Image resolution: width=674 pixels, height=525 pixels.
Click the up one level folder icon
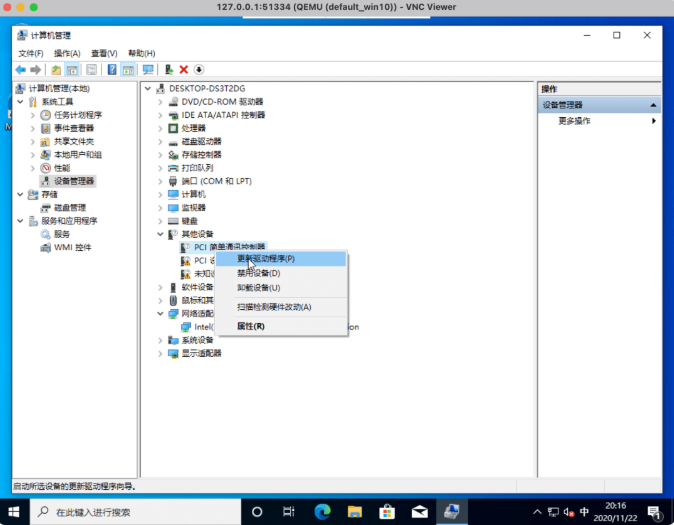pos(56,69)
